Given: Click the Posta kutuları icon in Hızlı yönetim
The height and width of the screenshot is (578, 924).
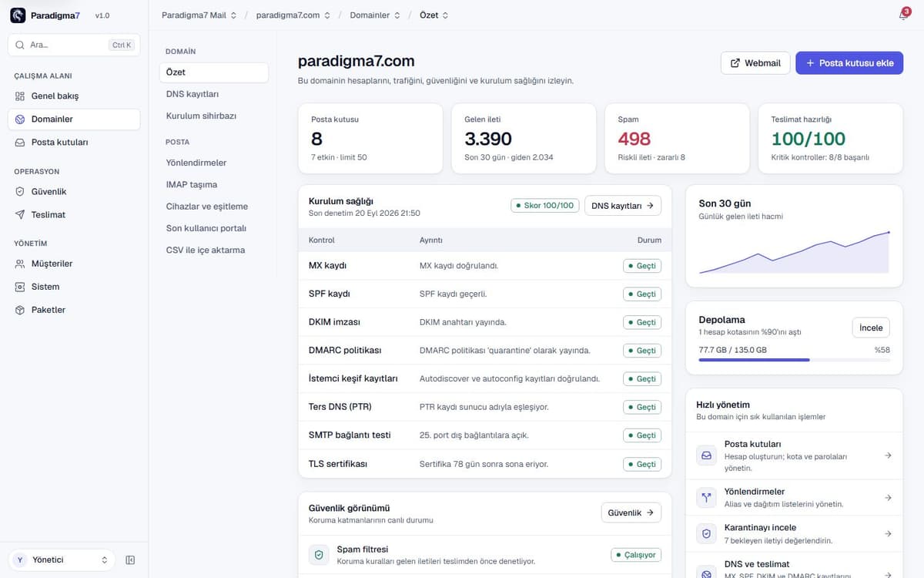Looking at the screenshot, I should (x=706, y=455).
